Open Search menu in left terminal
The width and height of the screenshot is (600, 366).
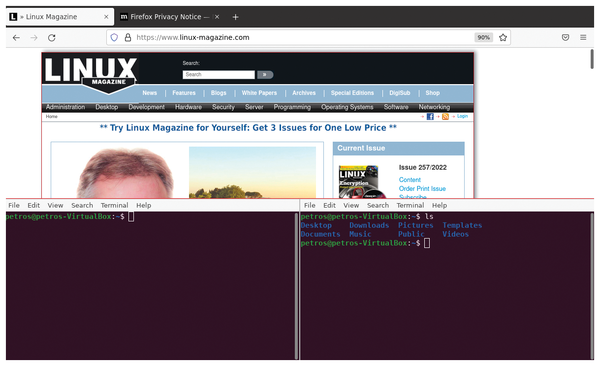[82, 205]
